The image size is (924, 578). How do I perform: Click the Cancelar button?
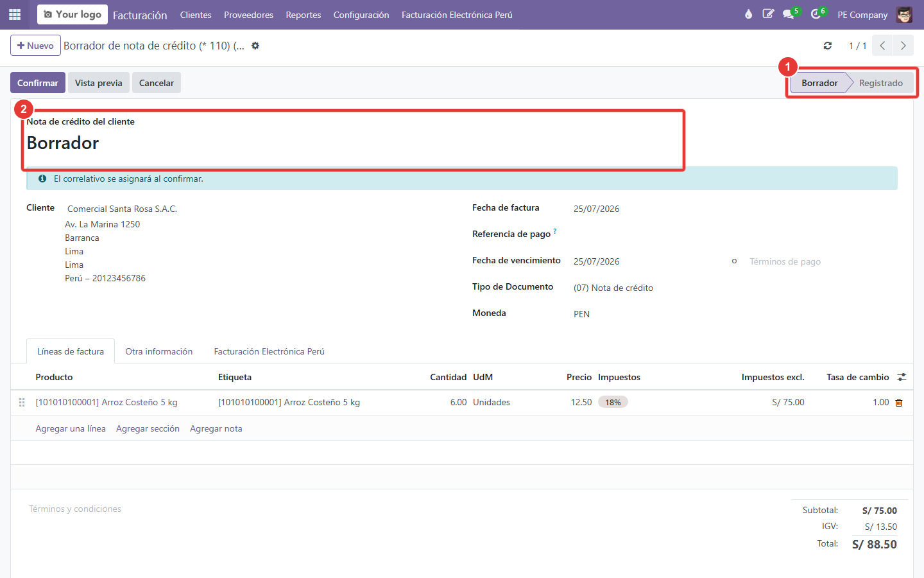coord(157,83)
